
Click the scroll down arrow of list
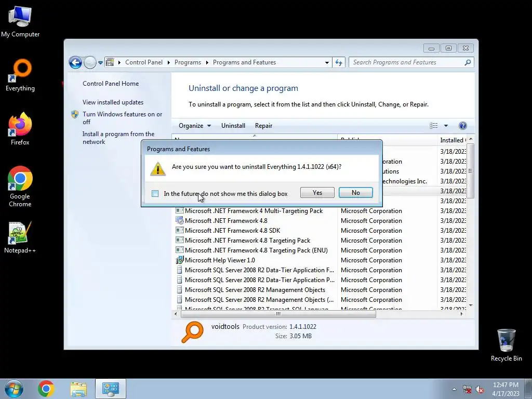470,305
